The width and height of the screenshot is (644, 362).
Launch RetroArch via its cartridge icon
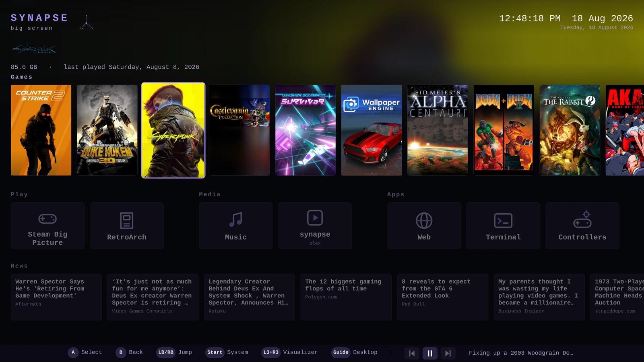pyautogui.click(x=127, y=220)
